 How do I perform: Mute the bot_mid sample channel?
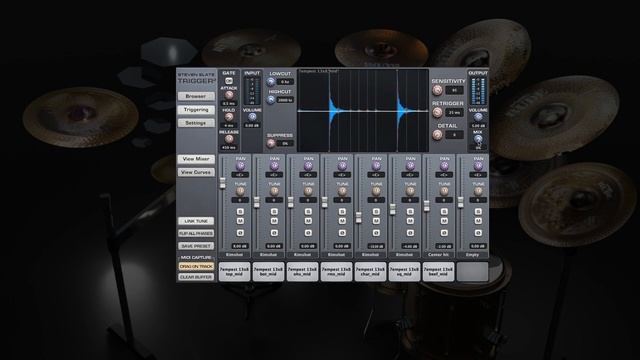point(274,221)
